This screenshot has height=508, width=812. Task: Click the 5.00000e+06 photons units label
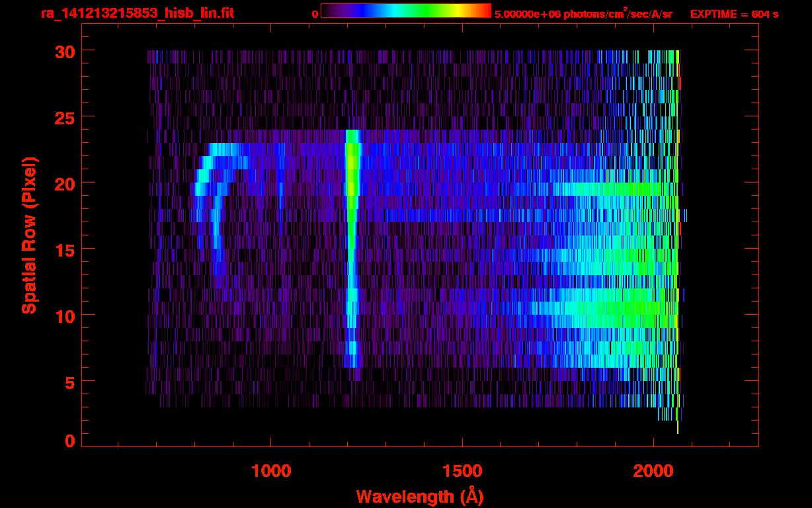click(x=583, y=13)
